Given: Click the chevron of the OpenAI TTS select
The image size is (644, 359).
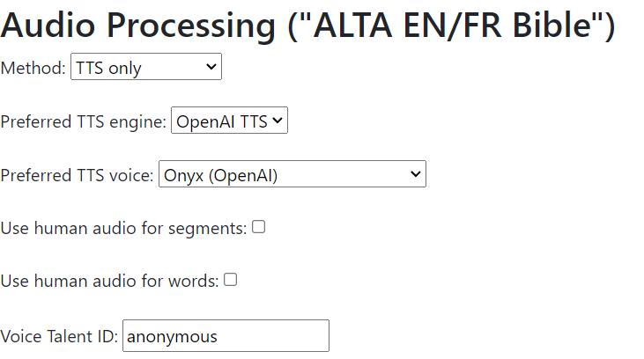Looking at the screenshot, I should click(278, 121).
